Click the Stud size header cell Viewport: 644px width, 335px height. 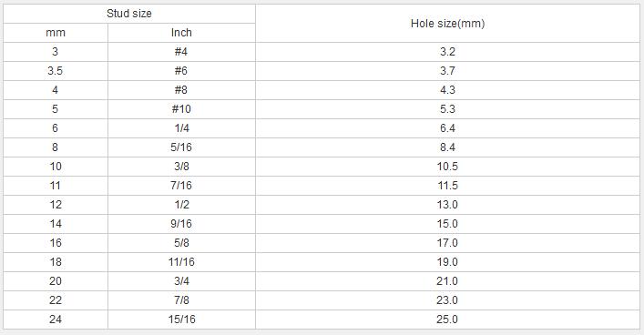click(129, 14)
